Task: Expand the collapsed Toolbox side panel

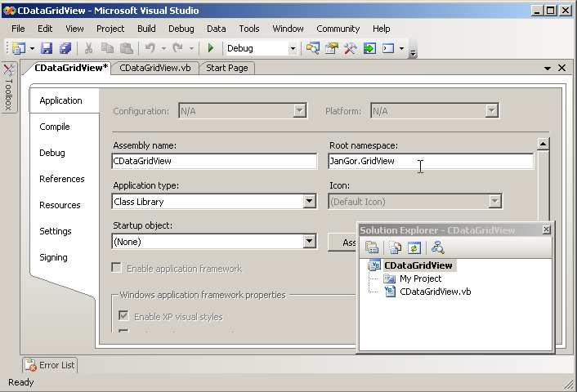Action: pos(8,87)
